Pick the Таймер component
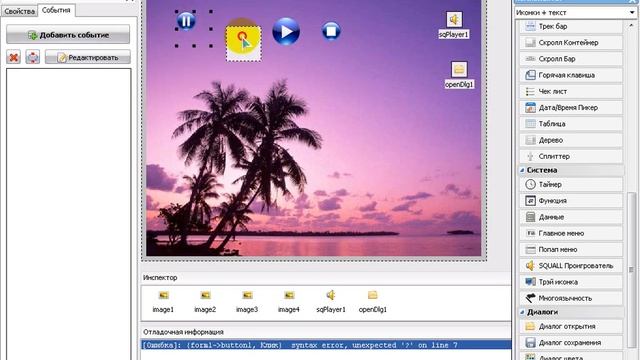 (x=571, y=184)
